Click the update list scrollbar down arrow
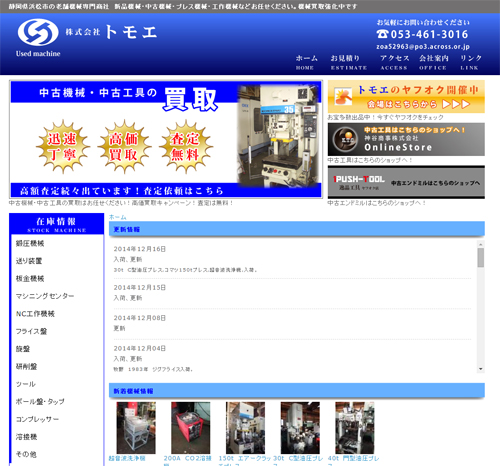 click(480, 369)
